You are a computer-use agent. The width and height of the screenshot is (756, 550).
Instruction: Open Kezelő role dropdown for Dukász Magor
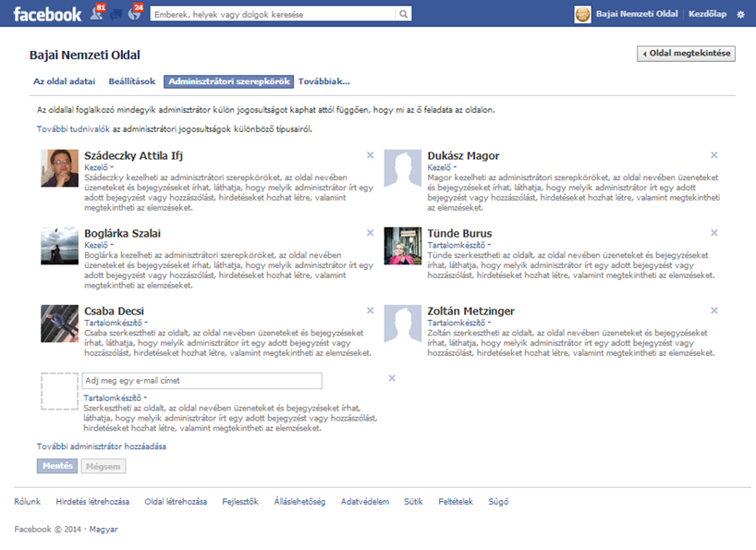coord(442,167)
